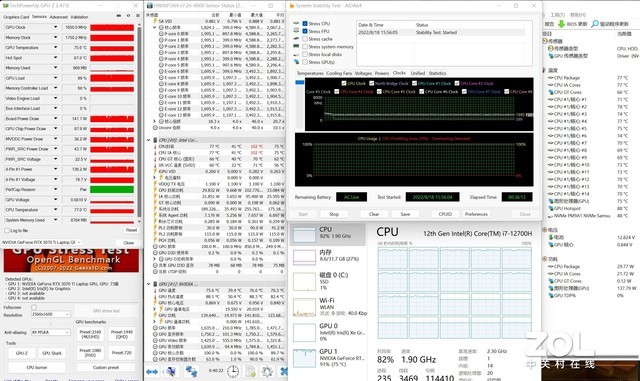Click GPU-Z refresh icon in tab bar
This screenshot has width=640, height=381.
pyautogui.click(x=128, y=16)
